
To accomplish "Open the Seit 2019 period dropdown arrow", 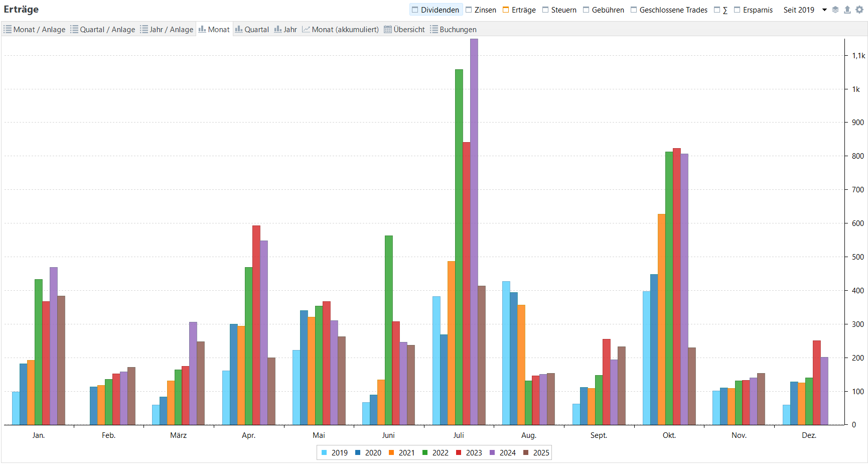I will (824, 10).
